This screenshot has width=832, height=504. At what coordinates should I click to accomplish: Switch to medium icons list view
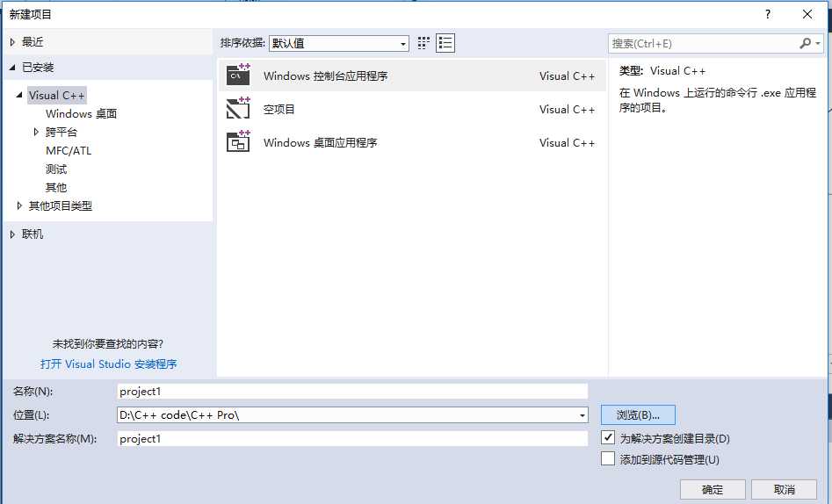tap(445, 43)
